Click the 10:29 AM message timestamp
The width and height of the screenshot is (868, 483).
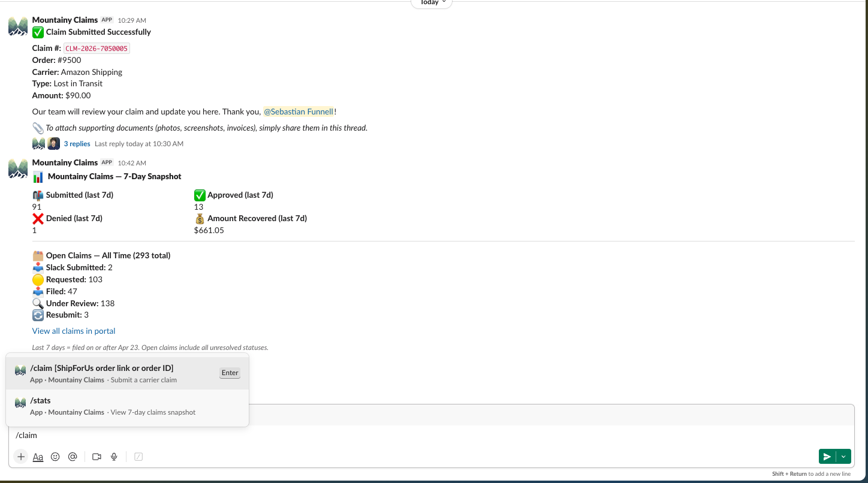[132, 20]
